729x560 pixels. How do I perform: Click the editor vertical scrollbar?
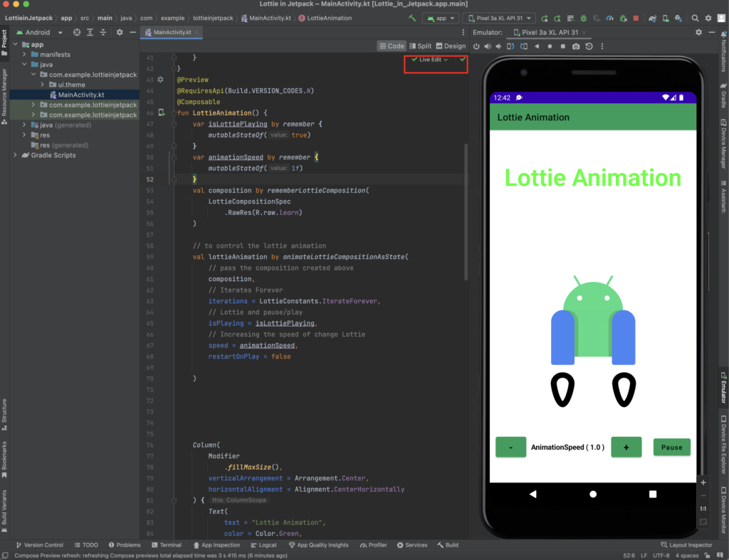[x=466, y=211]
